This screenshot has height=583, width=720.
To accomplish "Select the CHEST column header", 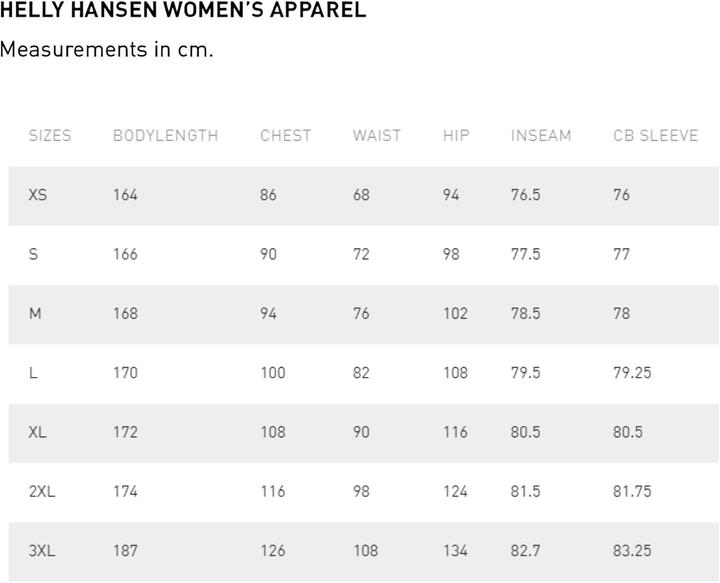I will click(285, 136).
